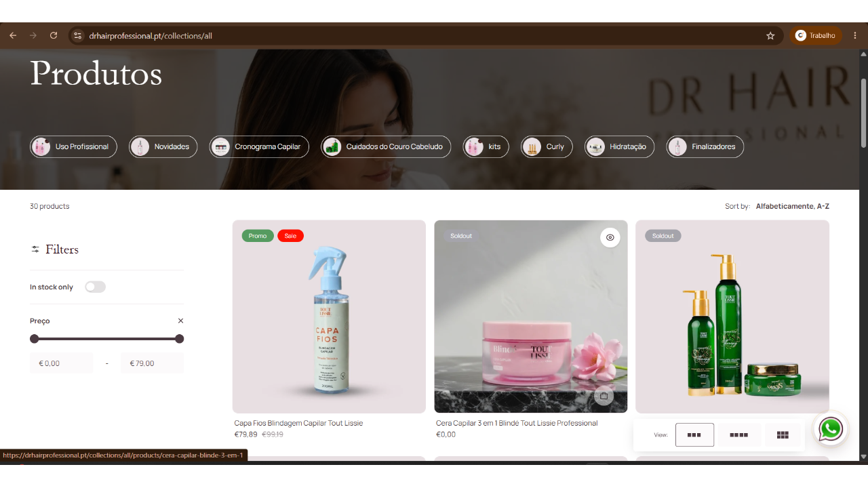Open Cuidados do Couro Cabeludo category
This screenshot has width=868, height=488.
coord(386,146)
